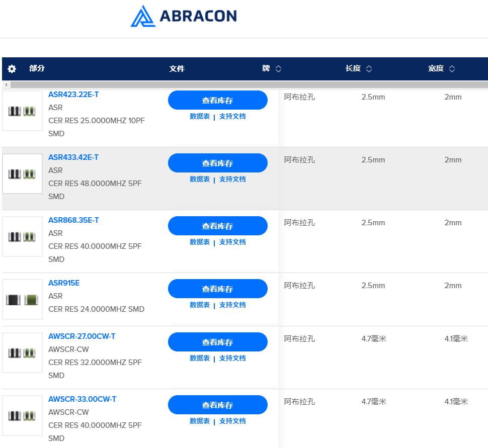
Task: Click 2.5mm length in ASR915E row
Action: point(373,286)
